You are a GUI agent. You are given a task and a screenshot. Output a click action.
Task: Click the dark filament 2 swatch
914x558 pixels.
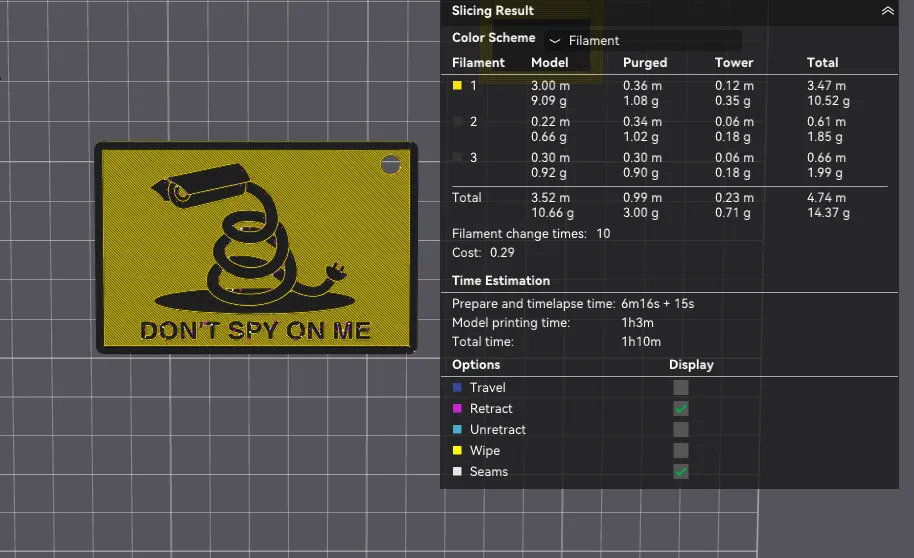tap(457, 121)
